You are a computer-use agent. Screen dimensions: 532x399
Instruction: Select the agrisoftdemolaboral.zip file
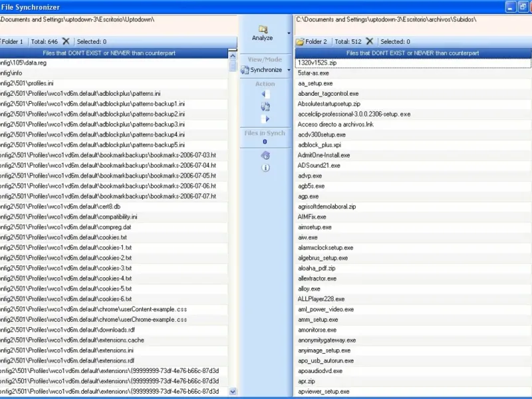point(413,206)
